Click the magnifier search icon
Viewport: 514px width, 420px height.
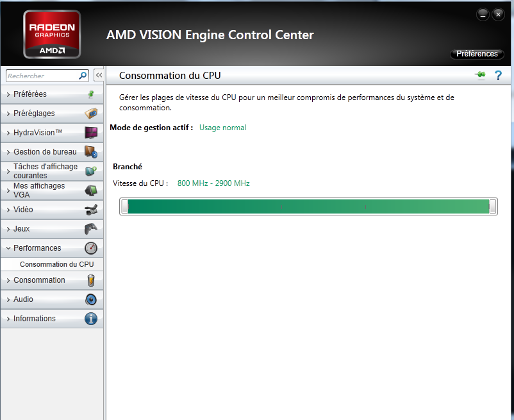83,76
